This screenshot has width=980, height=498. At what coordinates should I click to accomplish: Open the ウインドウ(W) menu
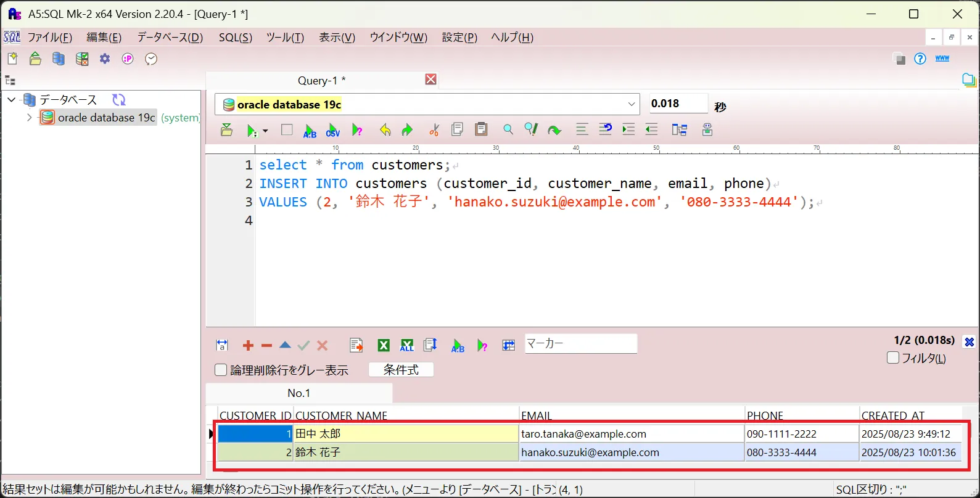point(398,38)
